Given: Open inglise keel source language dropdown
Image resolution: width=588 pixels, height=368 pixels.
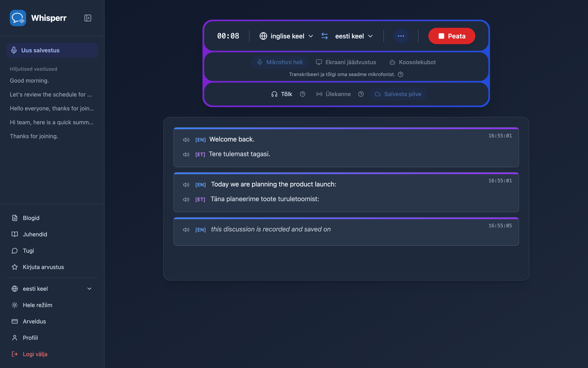Looking at the screenshot, I should (x=287, y=36).
